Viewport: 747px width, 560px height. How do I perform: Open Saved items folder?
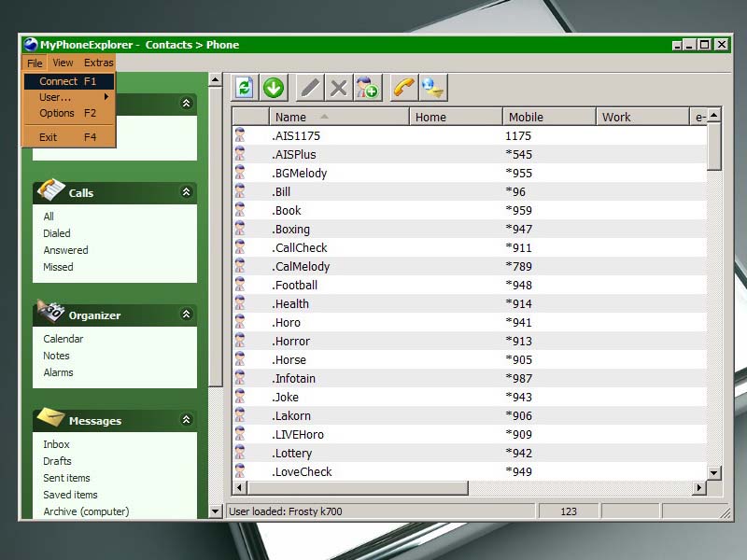click(71, 495)
